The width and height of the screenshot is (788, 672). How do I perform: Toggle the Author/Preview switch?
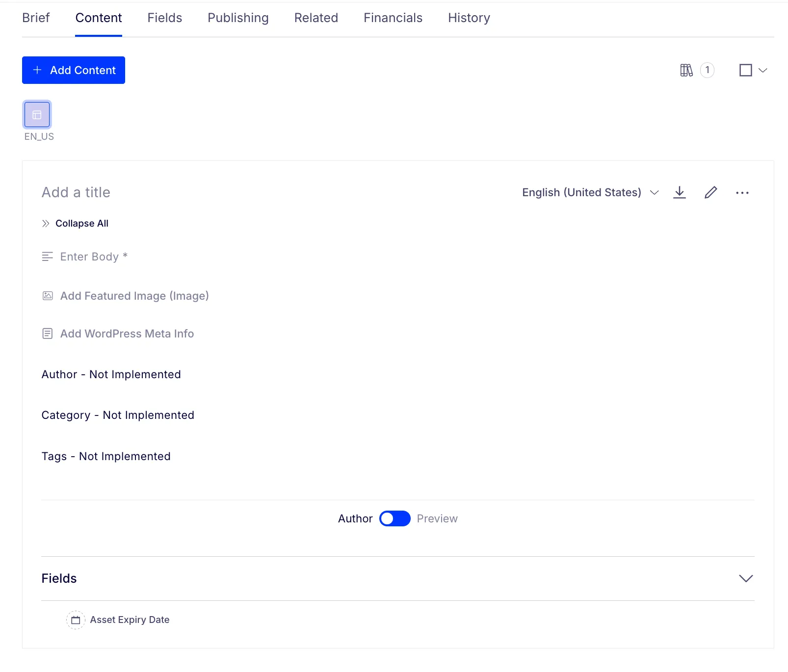click(395, 518)
